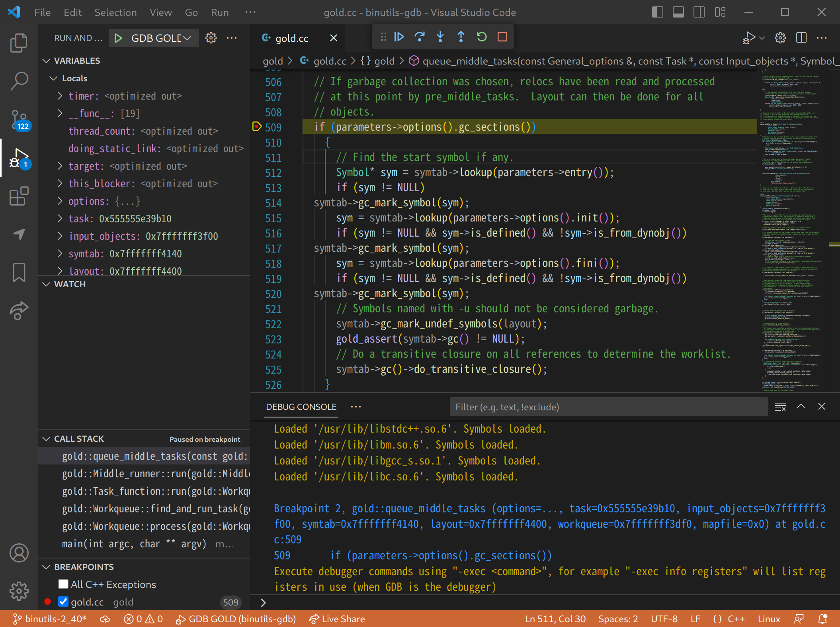The height and width of the screenshot is (627, 840).
Task: Click Step Out in the debug toolbar
Action: coord(461,37)
